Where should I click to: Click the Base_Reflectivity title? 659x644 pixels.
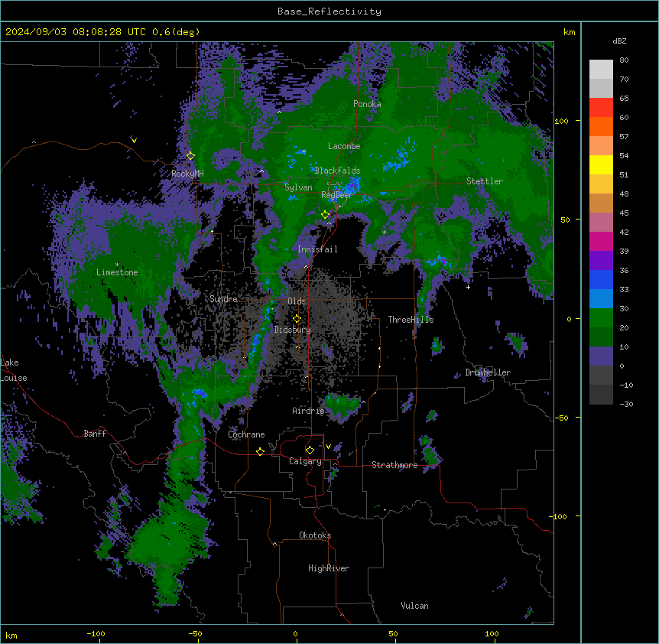[x=329, y=11]
